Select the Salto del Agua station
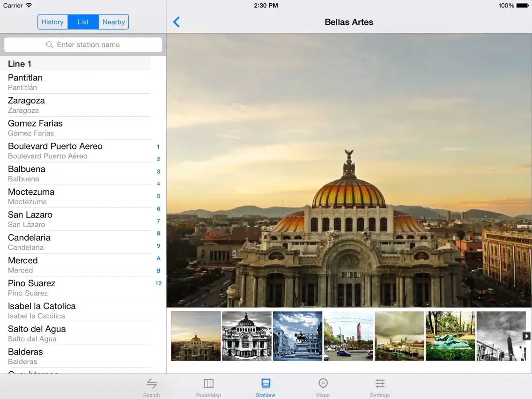This screenshot has height=399, width=532. coord(75,333)
